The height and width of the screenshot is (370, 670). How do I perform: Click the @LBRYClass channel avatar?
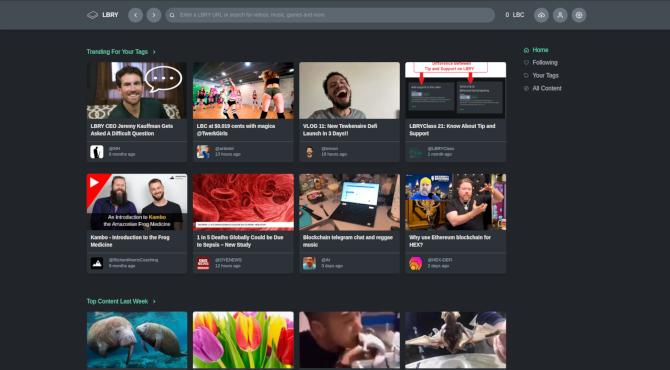[x=415, y=152]
